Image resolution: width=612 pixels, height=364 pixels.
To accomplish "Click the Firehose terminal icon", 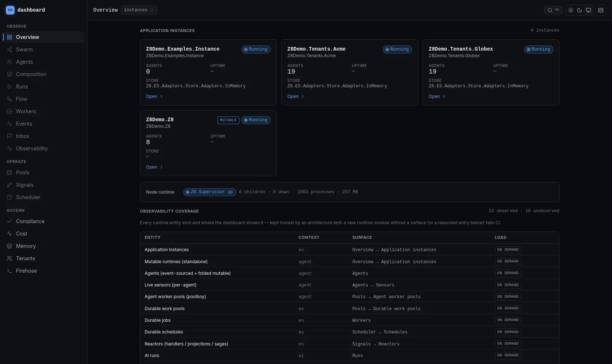I will point(9,271).
